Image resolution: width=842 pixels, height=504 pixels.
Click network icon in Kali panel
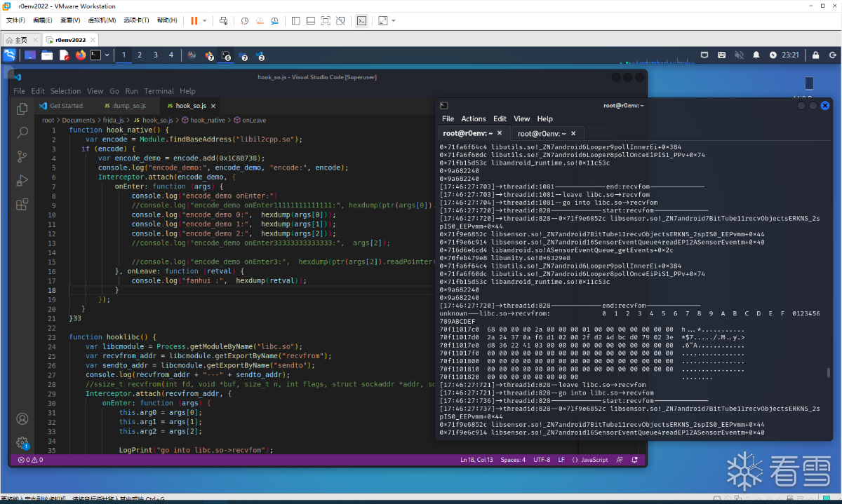(x=705, y=55)
